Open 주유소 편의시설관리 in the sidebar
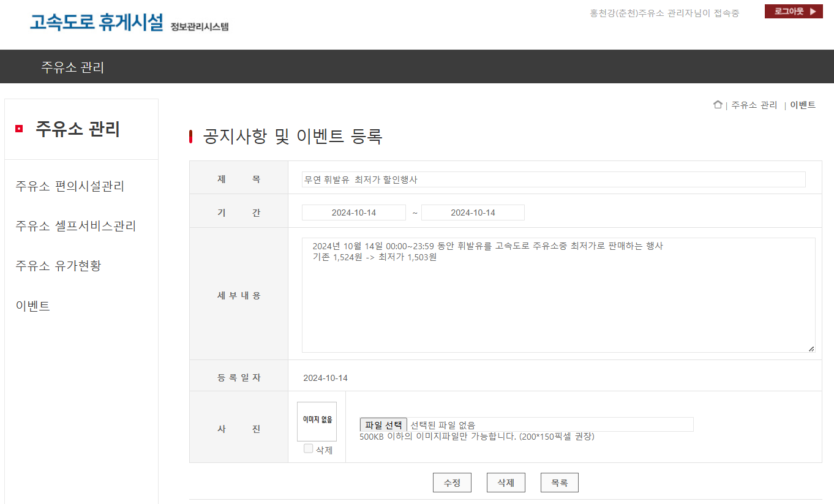The height and width of the screenshot is (504, 834). tap(70, 186)
